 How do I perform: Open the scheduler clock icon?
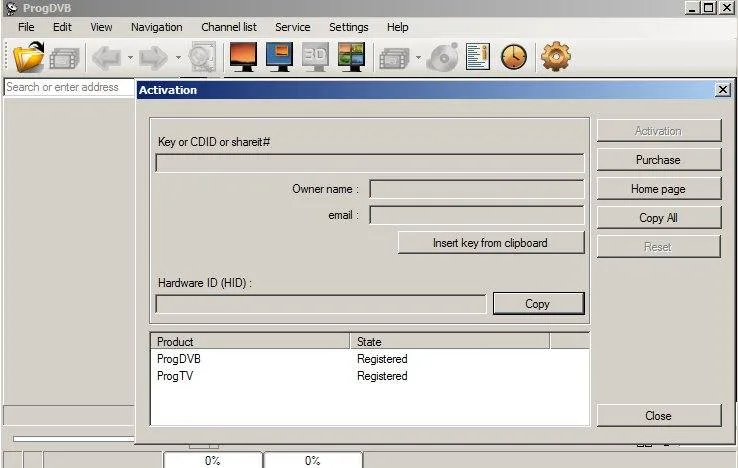514,57
